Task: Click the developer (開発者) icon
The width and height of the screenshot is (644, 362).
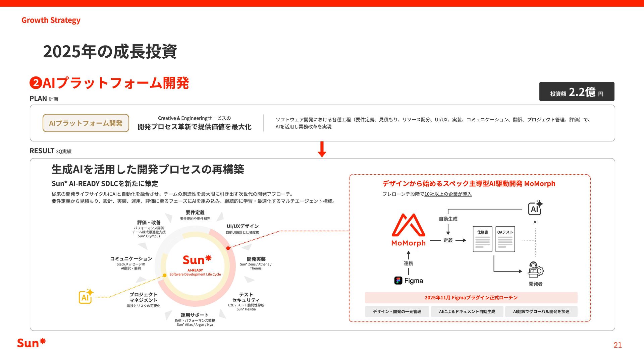Action: tap(535, 270)
